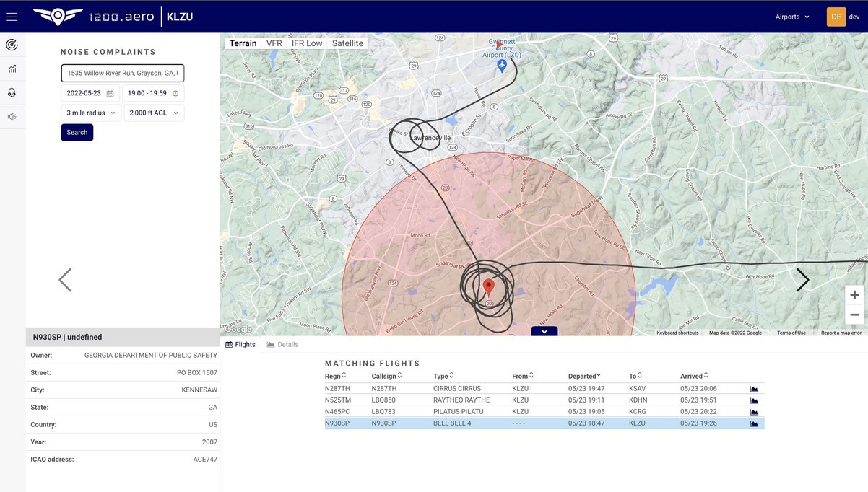Click the zoom in plus on the map
Image resolution: width=868 pixels, height=492 pixels.
coord(854,295)
